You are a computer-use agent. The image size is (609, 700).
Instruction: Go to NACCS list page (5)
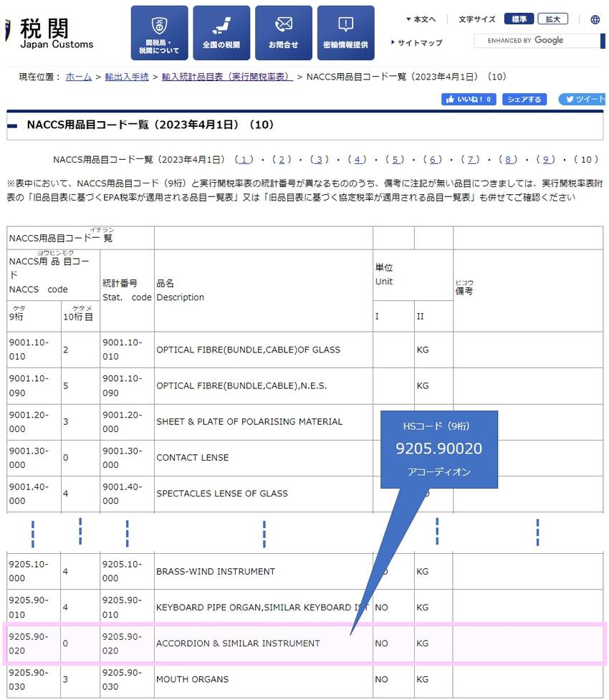395,159
